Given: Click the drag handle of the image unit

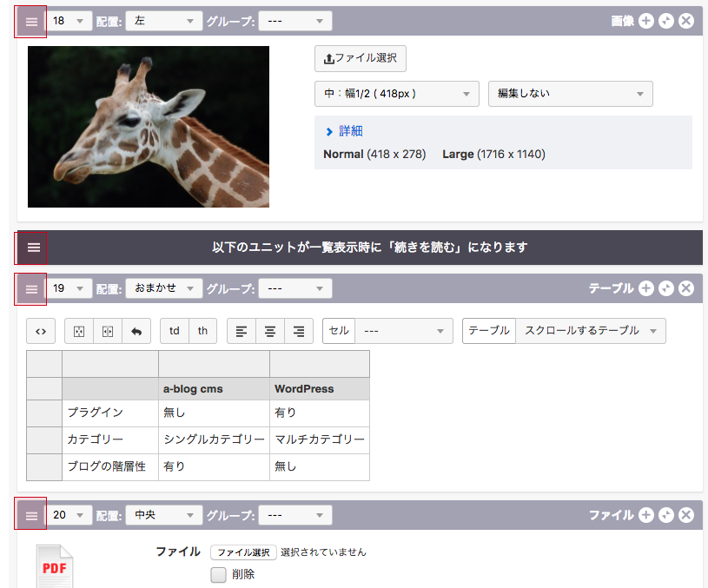Looking at the screenshot, I should pos(31,22).
